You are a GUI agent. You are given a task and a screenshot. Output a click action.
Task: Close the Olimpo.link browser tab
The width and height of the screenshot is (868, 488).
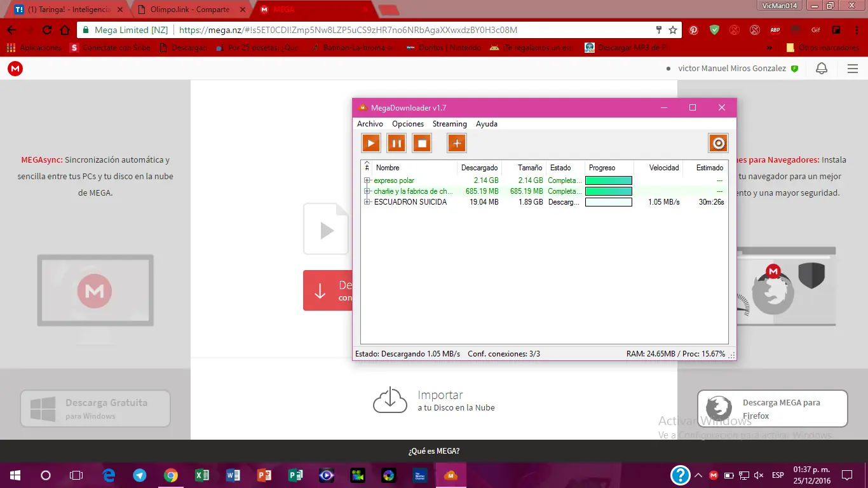(x=242, y=10)
